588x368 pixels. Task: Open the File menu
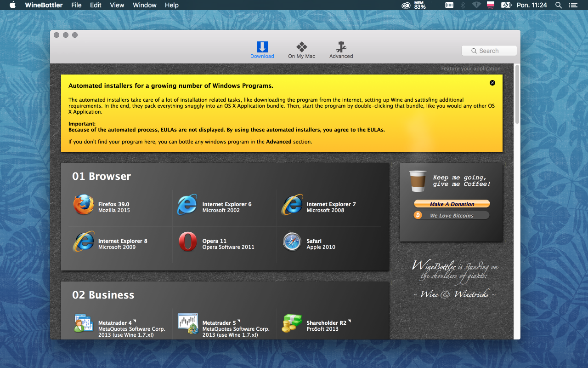[x=76, y=5]
